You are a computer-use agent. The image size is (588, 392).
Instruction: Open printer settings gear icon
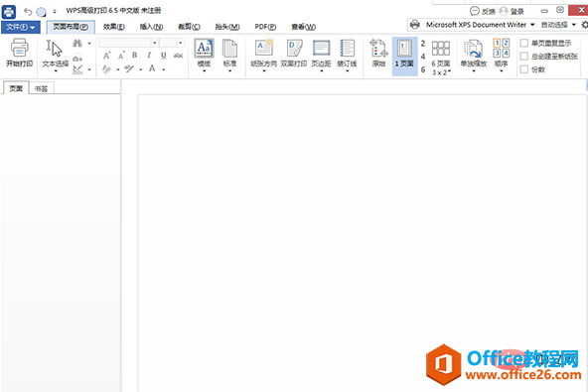584,25
